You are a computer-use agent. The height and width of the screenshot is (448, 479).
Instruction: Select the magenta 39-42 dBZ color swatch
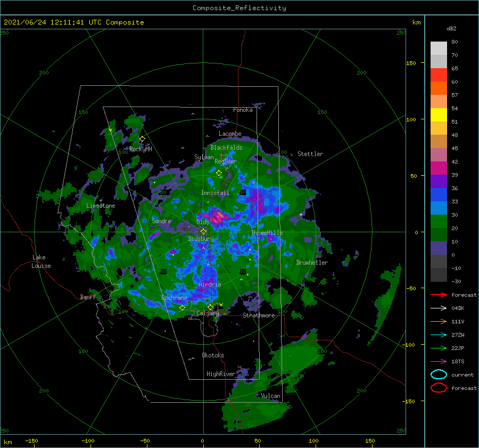439,168
